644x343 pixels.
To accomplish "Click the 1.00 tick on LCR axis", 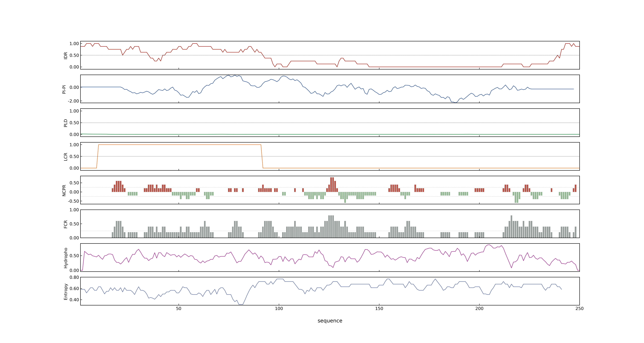I will [74, 145].
